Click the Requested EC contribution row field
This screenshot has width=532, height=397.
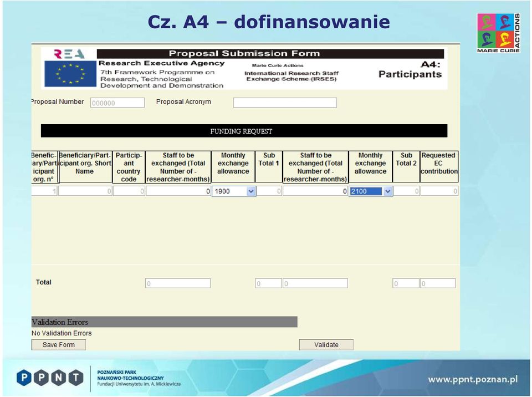click(439, 191)
